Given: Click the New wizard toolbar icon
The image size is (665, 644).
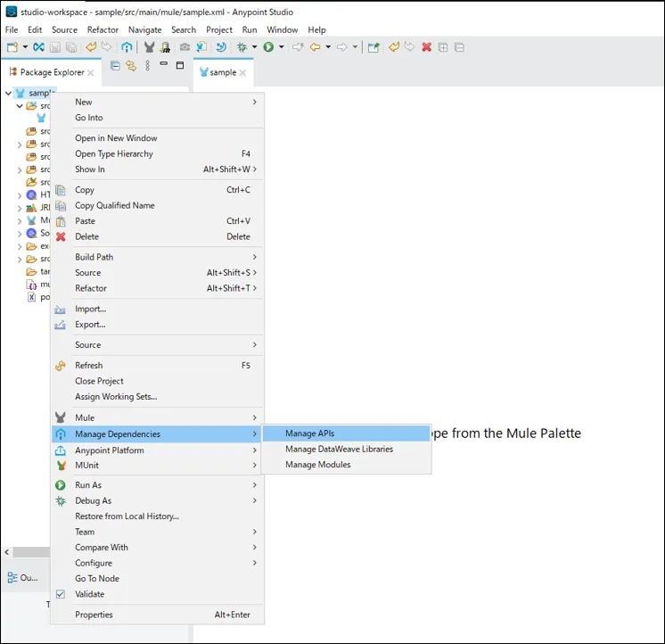Looking at the screenshot, I should click(12, 47).
